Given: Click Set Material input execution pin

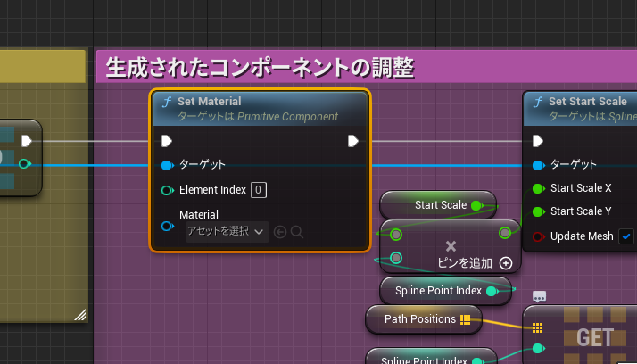Looking at the screenshot, I should click(x=167, y=141).
